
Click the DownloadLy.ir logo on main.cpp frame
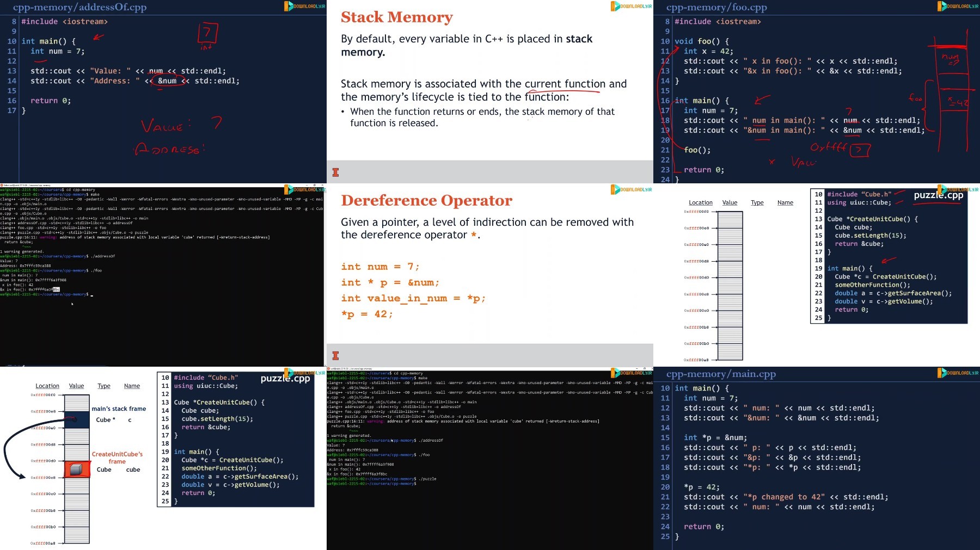coord(958,373)
